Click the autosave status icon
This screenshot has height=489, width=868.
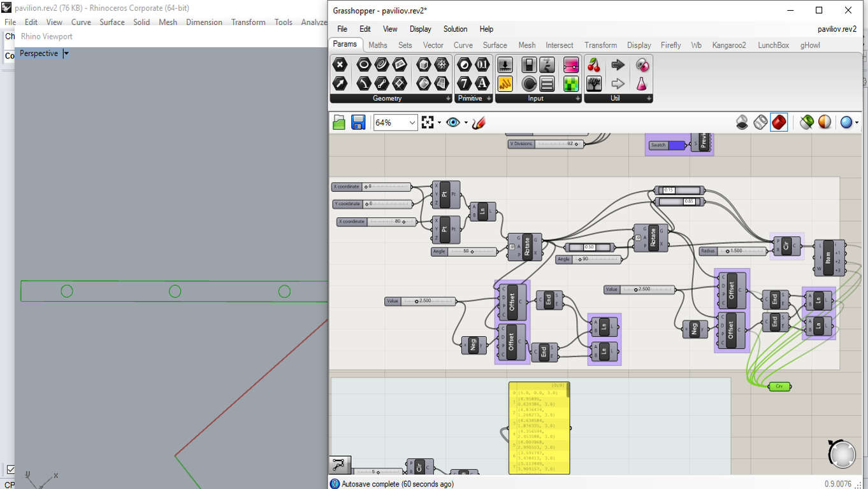(x=335, y=484)
